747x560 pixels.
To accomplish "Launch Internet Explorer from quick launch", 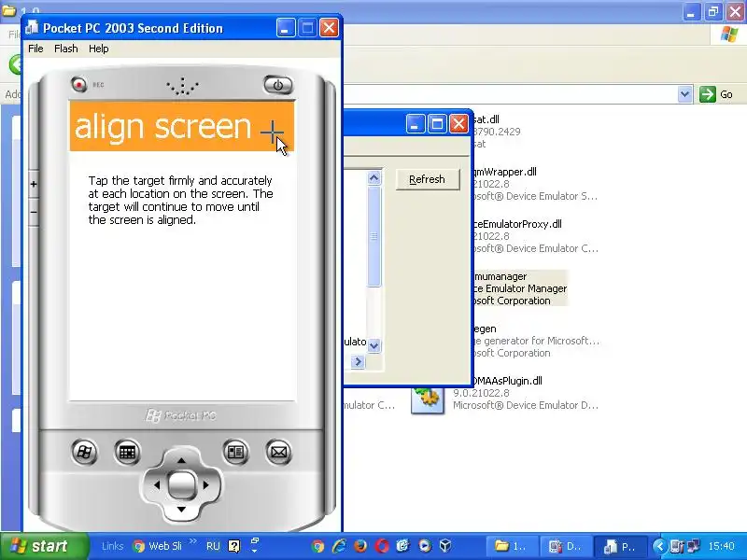I will 339,546.
